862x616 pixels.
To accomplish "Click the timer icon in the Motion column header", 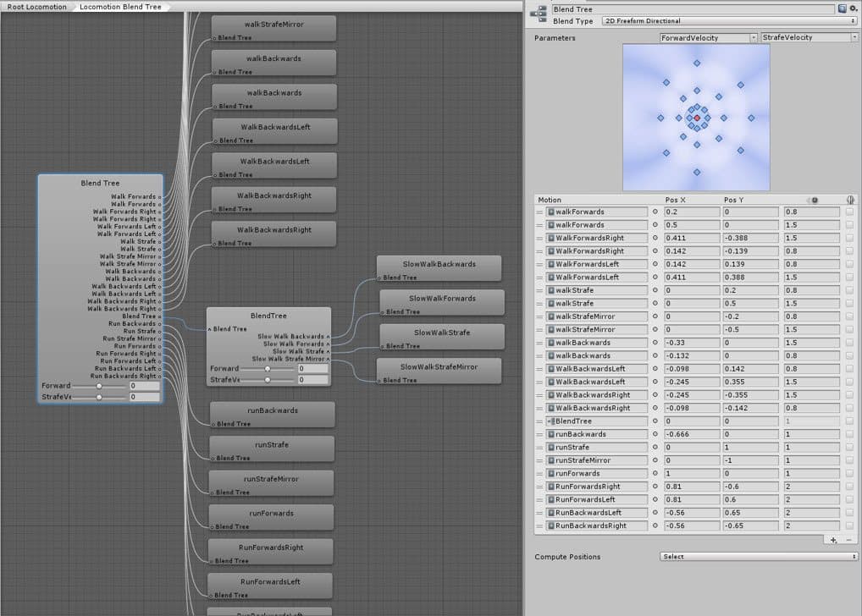I will coord(813,200).
